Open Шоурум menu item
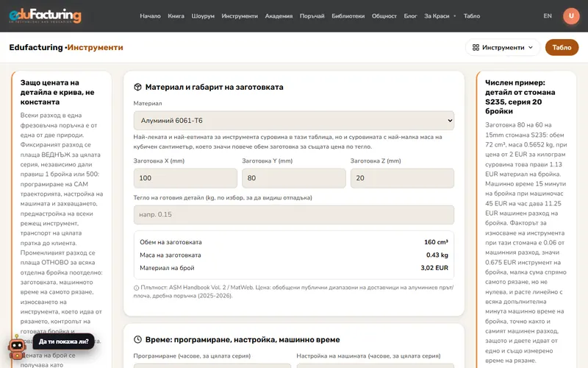Image resolution: width=588 pixels, height=368 pixels. tap(203, 15)
